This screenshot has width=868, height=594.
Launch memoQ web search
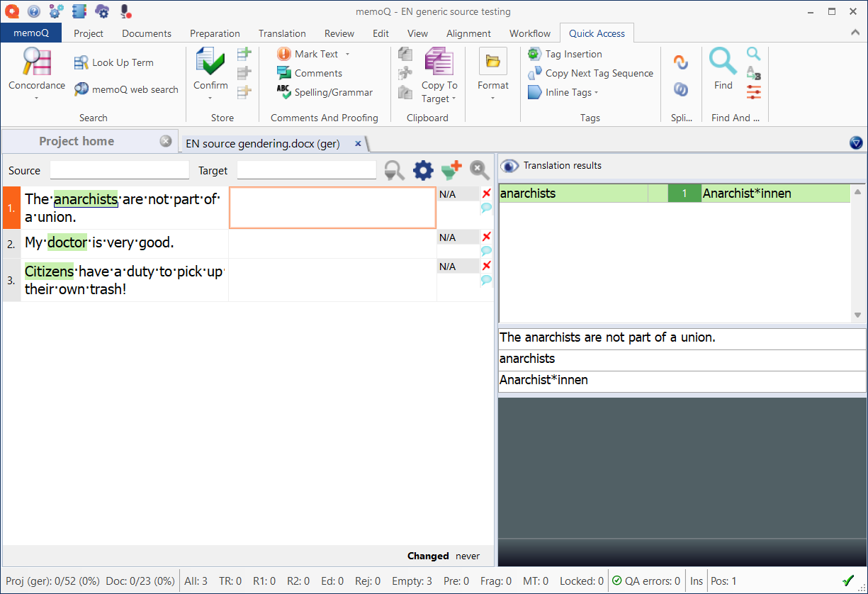pos(126,89)
